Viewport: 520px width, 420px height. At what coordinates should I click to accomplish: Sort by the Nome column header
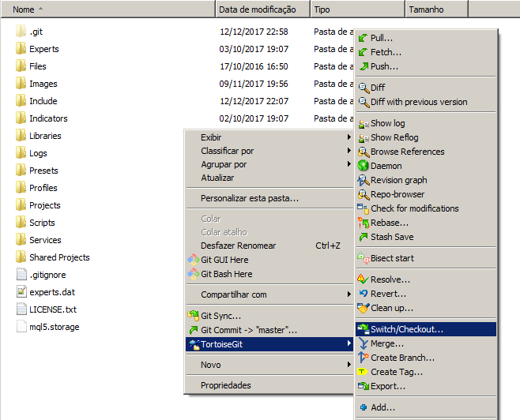pos(108,9)
